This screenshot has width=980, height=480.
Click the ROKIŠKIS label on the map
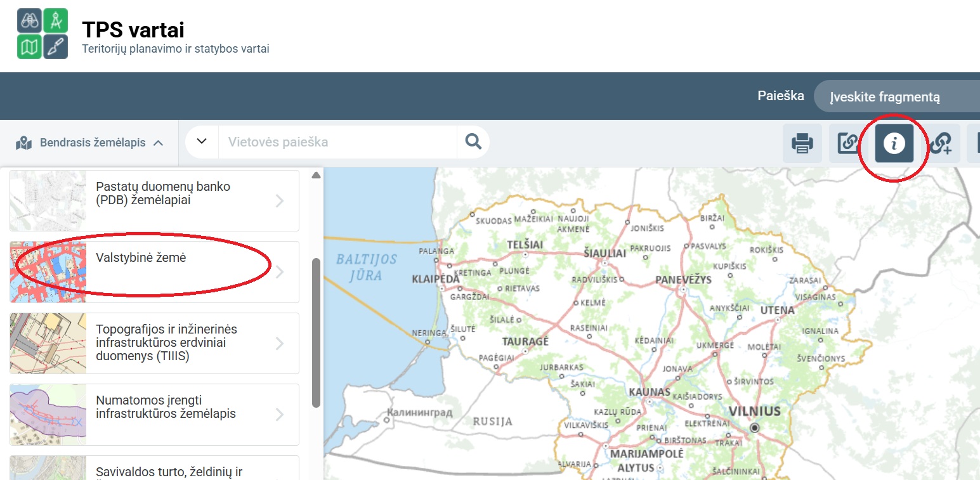click(x=768, y=250)
